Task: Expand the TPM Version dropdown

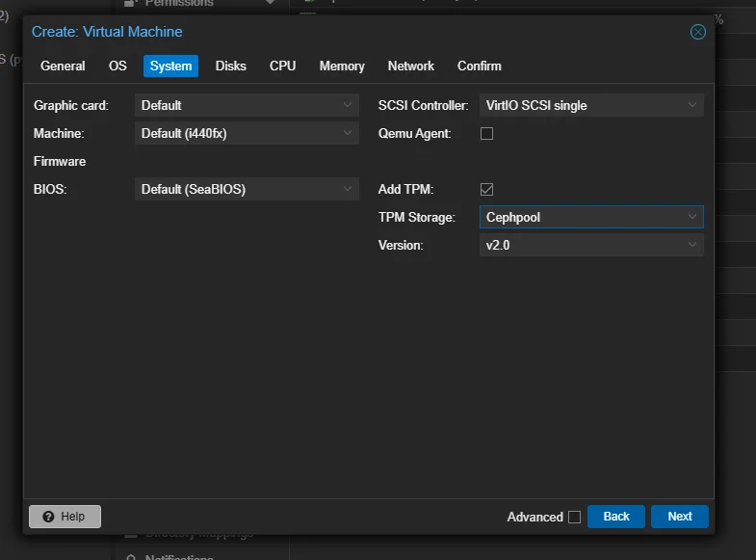Action: tap(691, 245)
